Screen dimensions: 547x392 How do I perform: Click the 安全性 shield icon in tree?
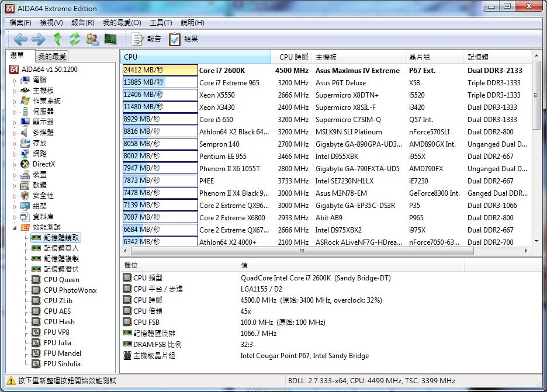pyautogui.click(x=25, y=196)
